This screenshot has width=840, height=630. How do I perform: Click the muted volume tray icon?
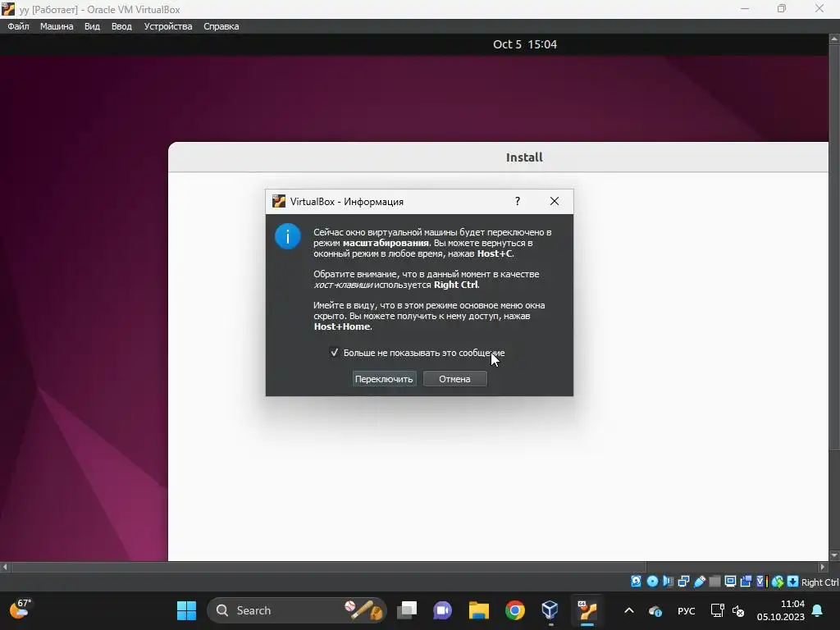pos(738,610)
